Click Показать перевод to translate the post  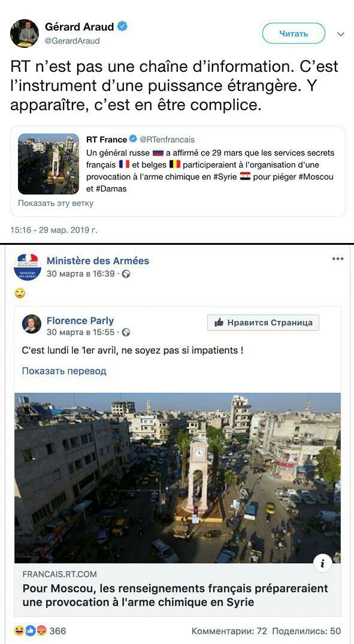pyautogui.click(x=64, y=371)
